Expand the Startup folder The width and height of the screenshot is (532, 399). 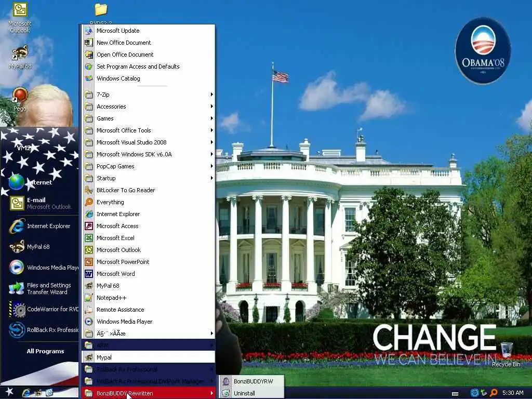pyautogui.click(x=148, y=178)
